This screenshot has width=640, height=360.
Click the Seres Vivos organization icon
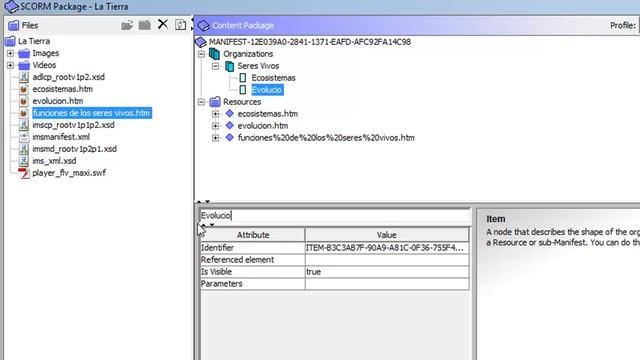coord(229,66)
